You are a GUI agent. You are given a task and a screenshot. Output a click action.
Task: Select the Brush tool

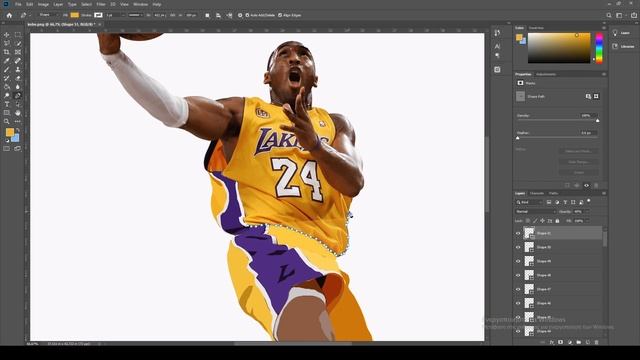click(x=7, y=69)
